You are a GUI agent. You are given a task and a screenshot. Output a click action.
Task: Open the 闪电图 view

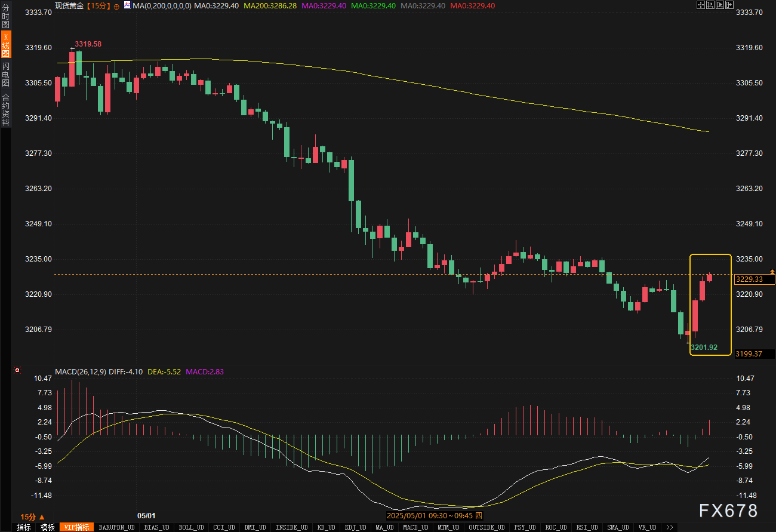[5, 74]
